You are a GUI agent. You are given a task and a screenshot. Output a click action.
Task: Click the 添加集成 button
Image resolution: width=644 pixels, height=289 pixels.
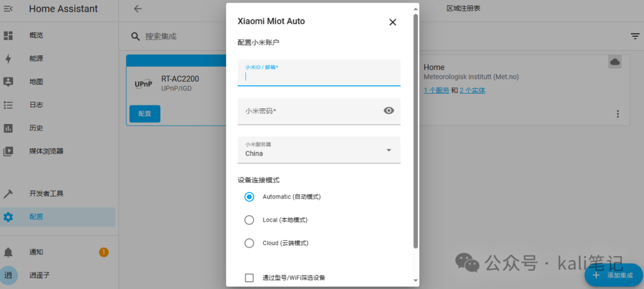(x=614, y=275)
